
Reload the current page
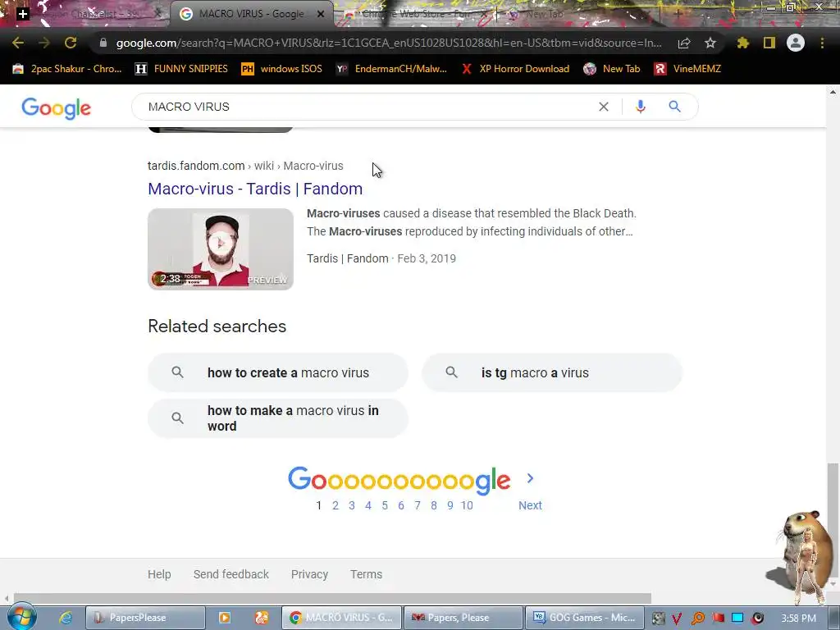click(x=71, y=43)
